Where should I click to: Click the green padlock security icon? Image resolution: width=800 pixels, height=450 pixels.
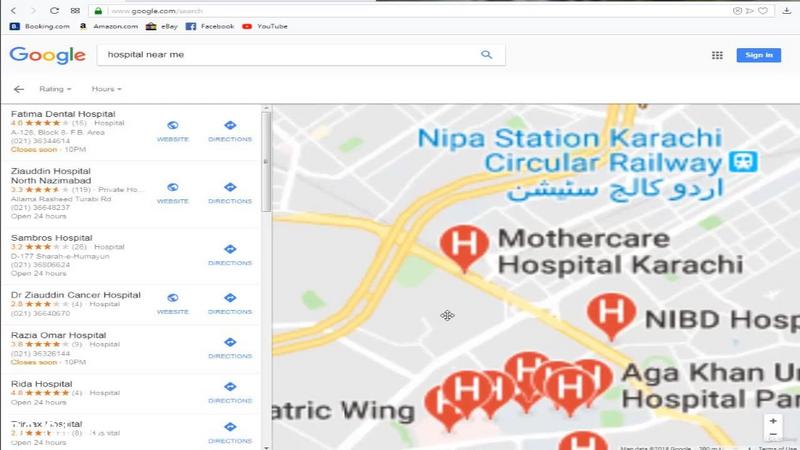coord(98,11)
